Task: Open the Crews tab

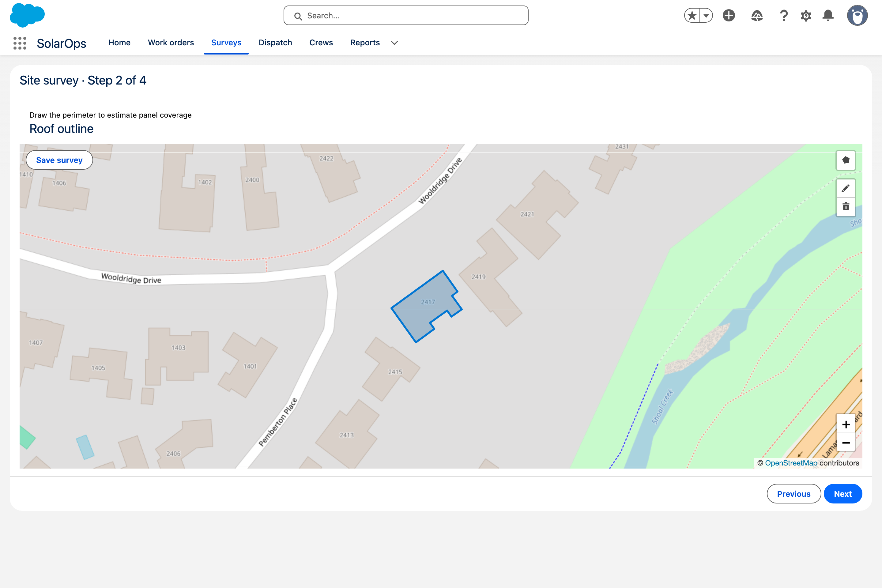Action: tap(321, 43)
